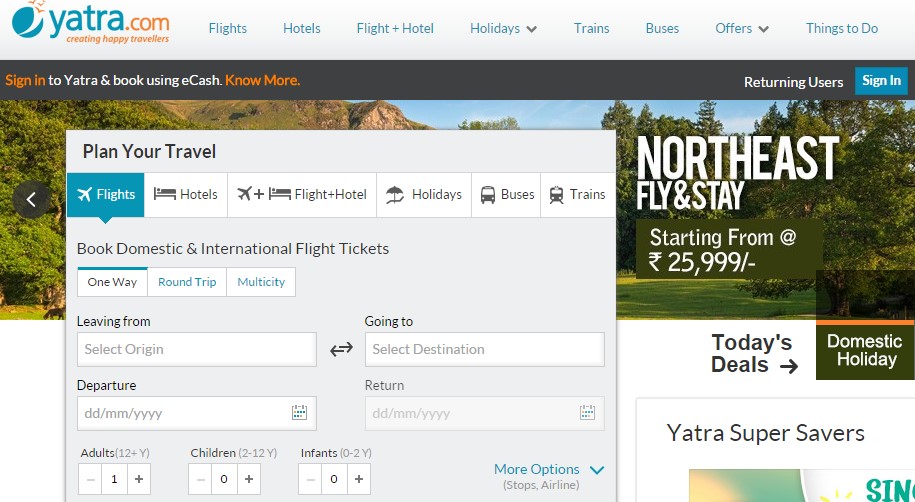Open the Return calendar icon

coord(588,413)
